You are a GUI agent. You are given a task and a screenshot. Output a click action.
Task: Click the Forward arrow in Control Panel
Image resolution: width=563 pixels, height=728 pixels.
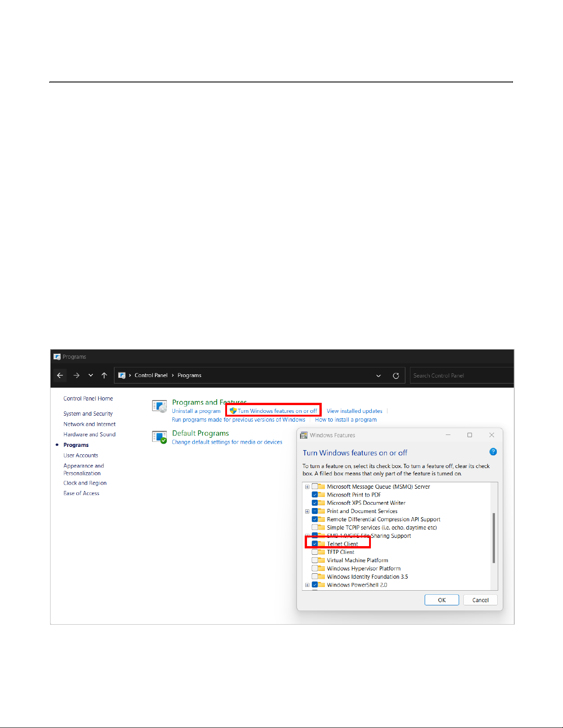[76, 375]
